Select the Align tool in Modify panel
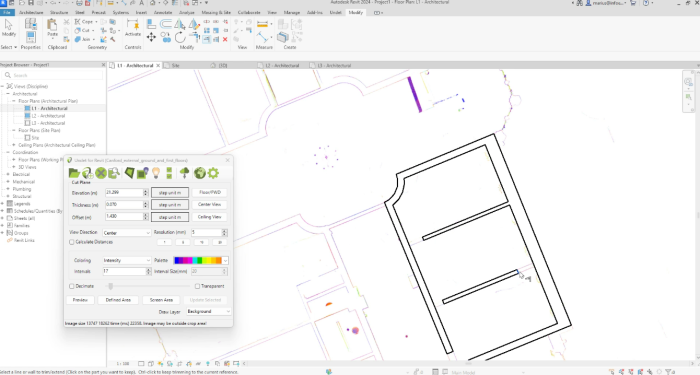The image size is (700, 375). click(x=151, y=24)
